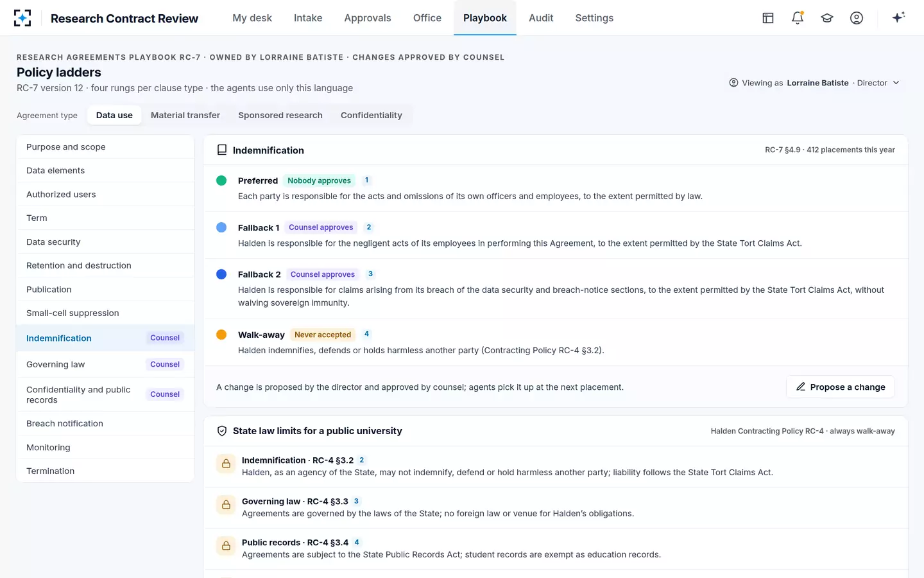Screen dimensions: 924x578
Task: Click "Halden Contracting Policy RC-4 · always walk-away"
Action: pyautogui.click(x=803, y=431)
